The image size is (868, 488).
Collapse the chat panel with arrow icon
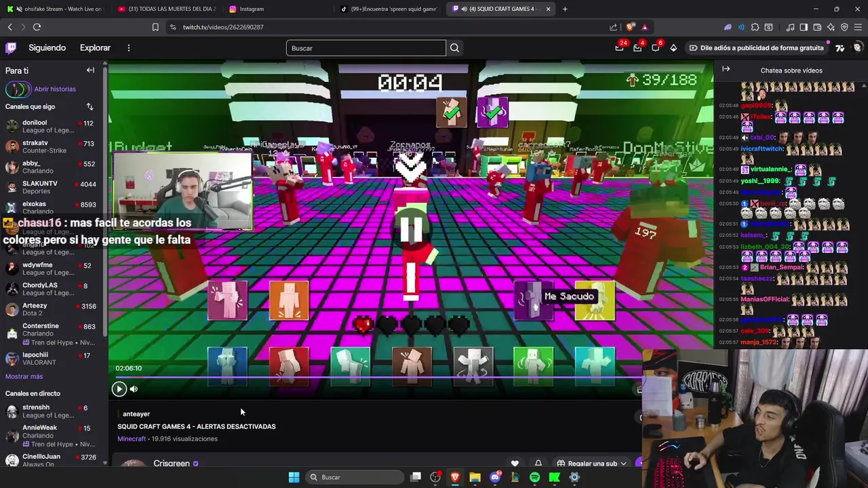click(x=726, y=69)
